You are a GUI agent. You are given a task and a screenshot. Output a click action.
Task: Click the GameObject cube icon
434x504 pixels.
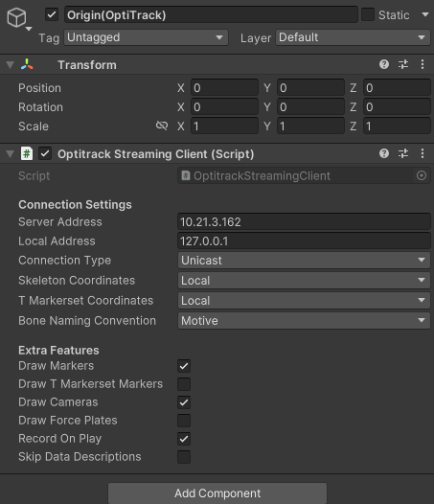(16, 17)
